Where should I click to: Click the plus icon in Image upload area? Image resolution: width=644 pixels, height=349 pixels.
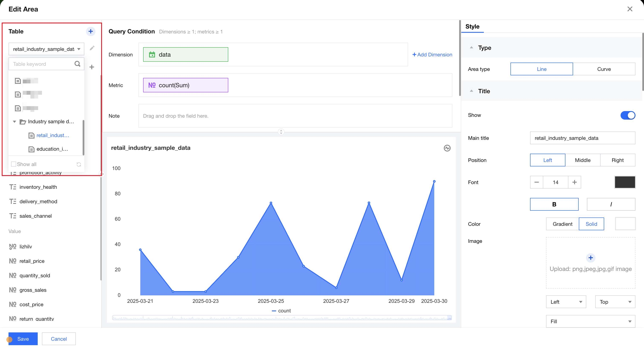click(x=591, y=257)
